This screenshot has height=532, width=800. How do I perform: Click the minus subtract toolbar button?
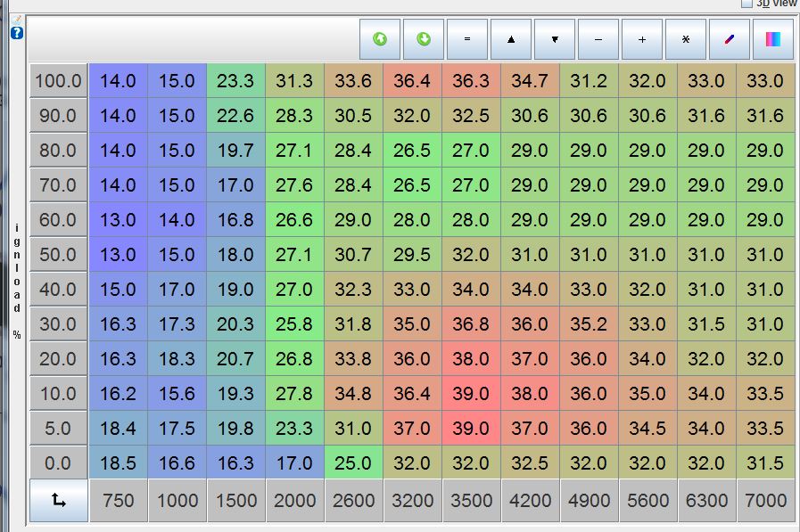point(598,39)
